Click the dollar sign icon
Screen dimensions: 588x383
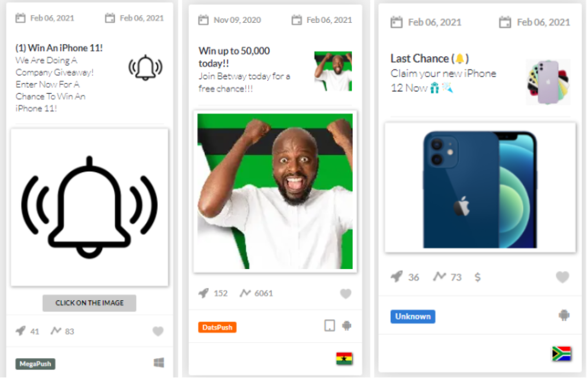click(x=477, y=277)
